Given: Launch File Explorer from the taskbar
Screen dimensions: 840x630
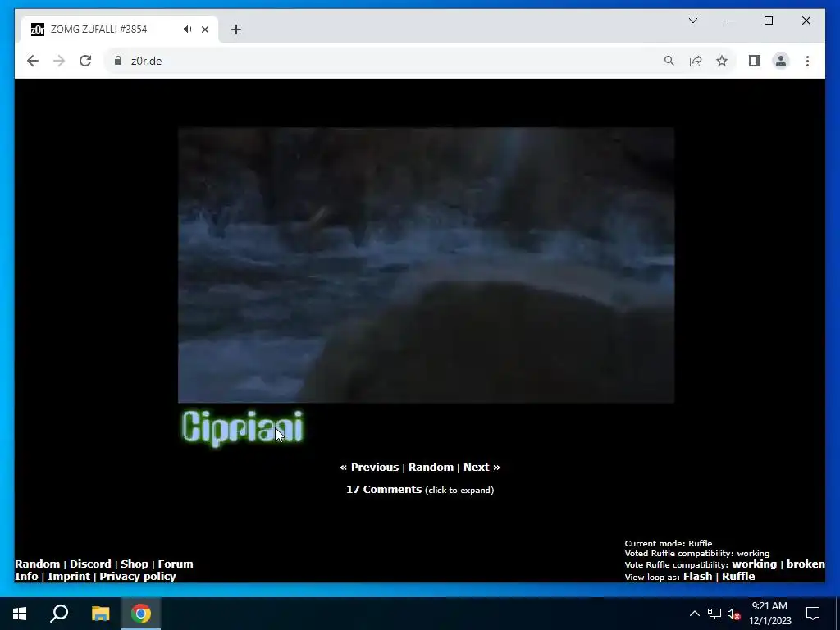Looking at the screenshot, I should click(x=100, y=614).
